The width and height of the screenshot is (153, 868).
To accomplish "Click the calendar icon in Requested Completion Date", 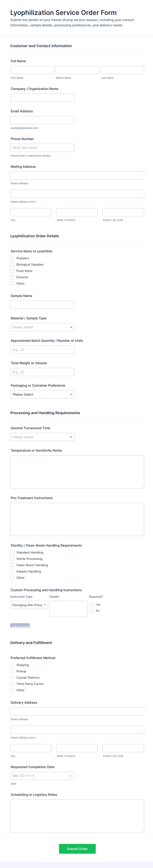I will 70,776.
